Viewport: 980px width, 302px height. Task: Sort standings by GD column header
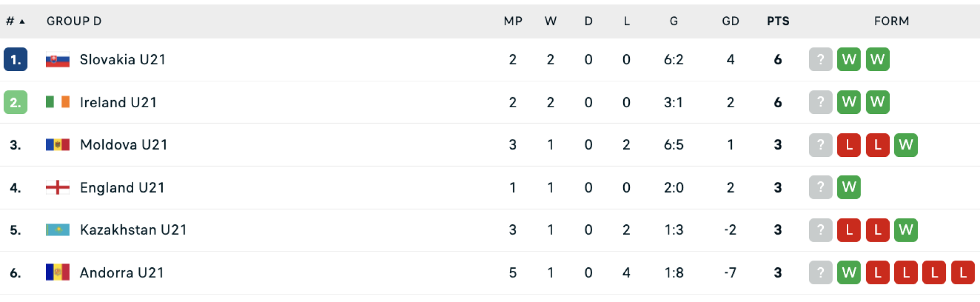point(730,21)
